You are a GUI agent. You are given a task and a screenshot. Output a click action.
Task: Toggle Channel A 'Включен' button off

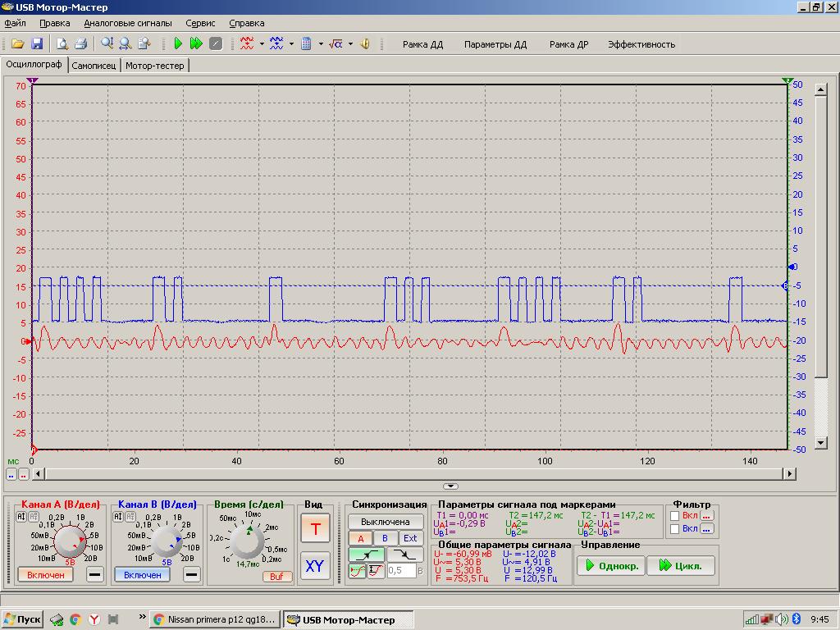[x=45, y=574]
